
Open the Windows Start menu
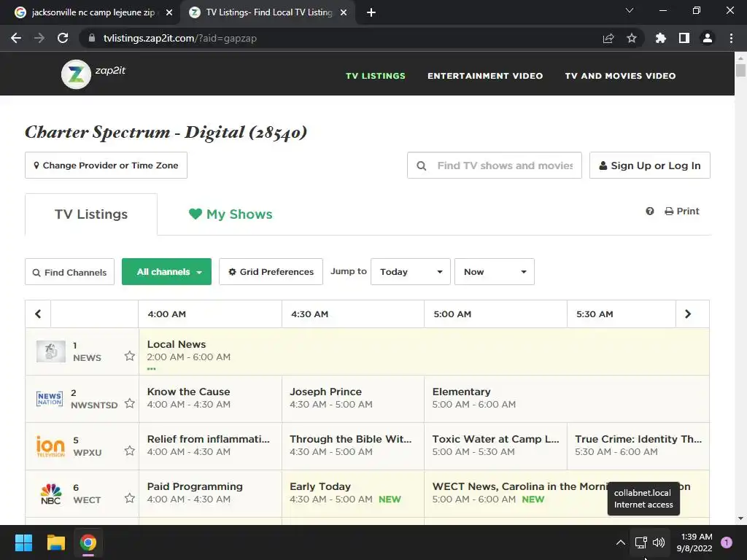[23, 542]
